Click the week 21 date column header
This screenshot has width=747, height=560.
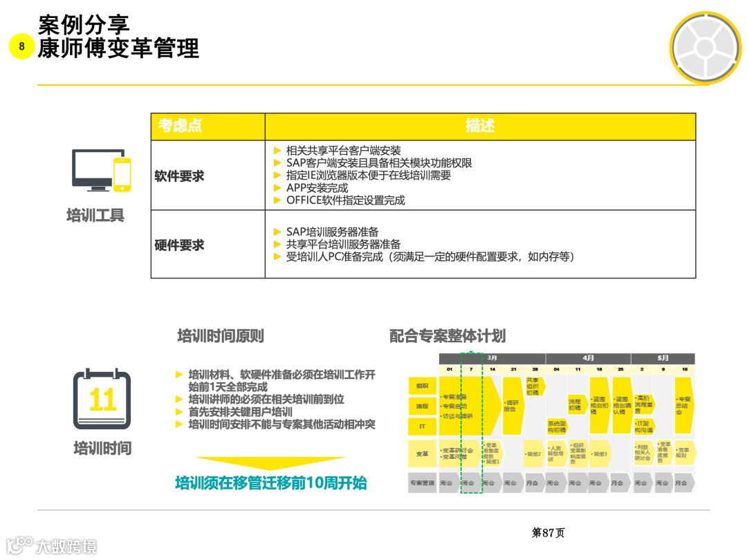coord(513,369)
